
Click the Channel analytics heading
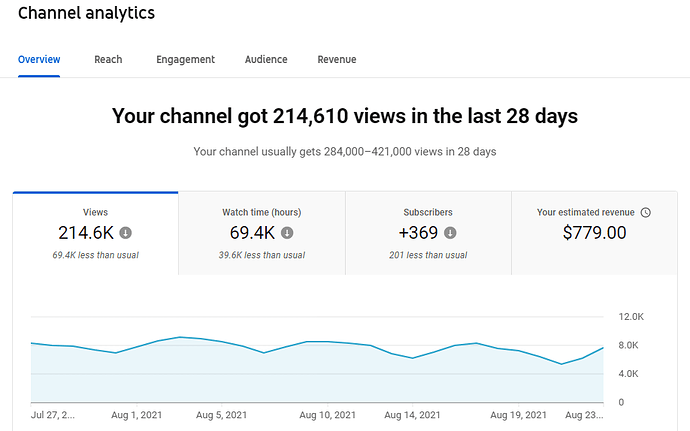[x=86, y=13]
